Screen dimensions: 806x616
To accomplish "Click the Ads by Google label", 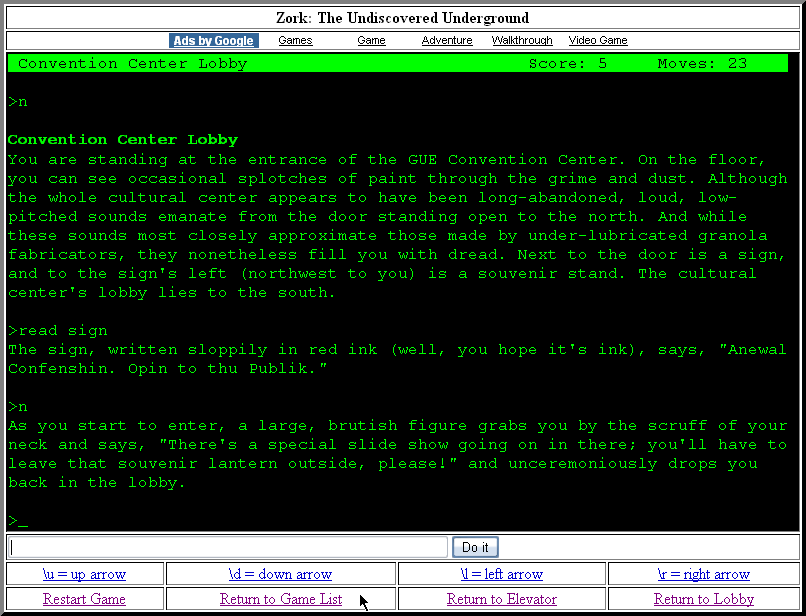I will [213, 41].
